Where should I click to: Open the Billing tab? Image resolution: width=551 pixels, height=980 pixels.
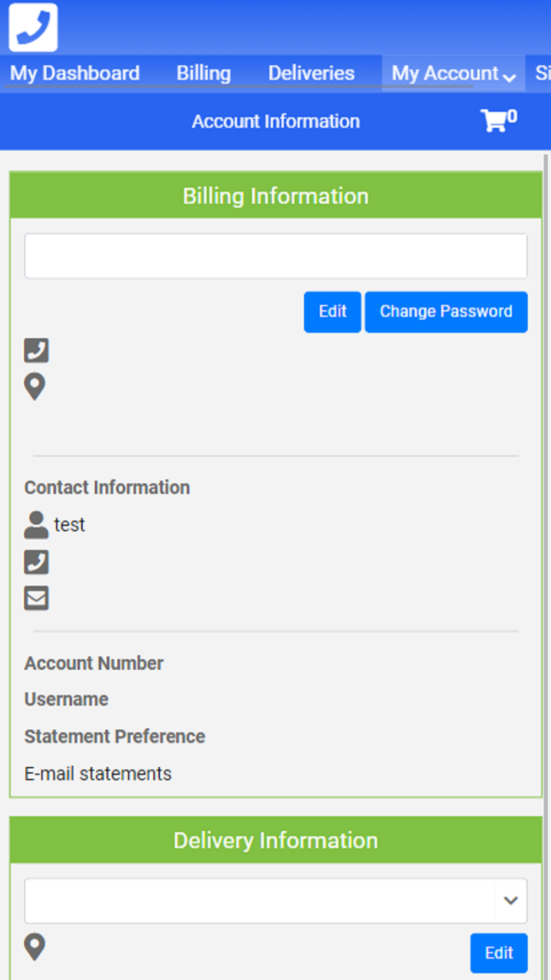click(203, 73)
